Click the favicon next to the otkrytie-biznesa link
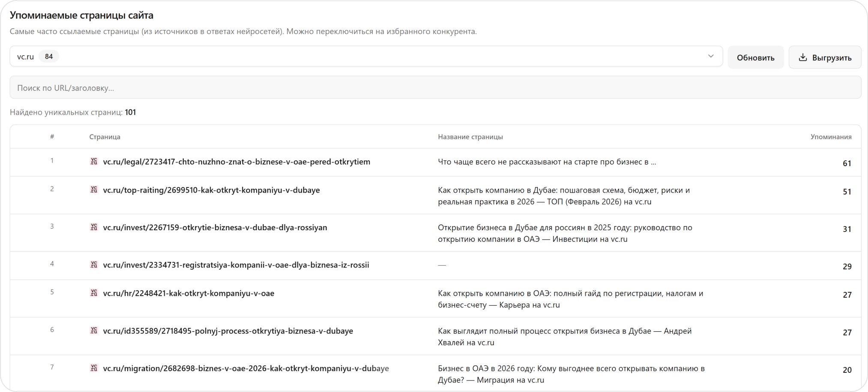 (x=94, y=227)
